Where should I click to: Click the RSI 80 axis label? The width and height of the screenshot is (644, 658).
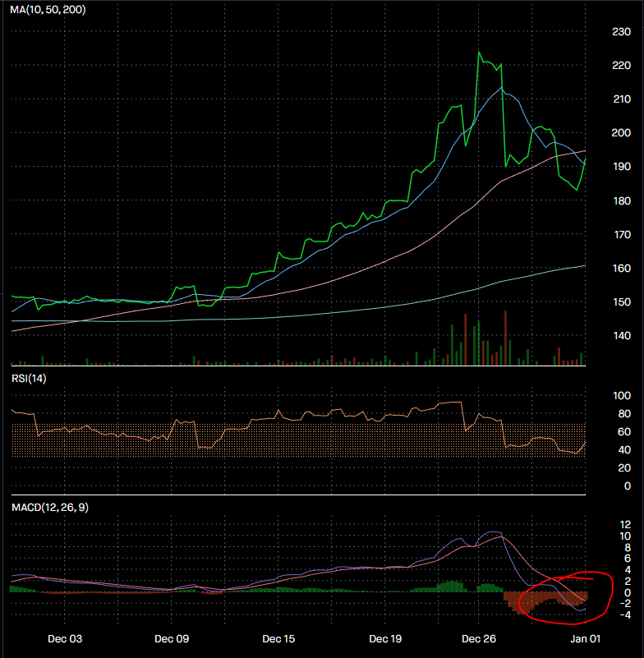624,414
